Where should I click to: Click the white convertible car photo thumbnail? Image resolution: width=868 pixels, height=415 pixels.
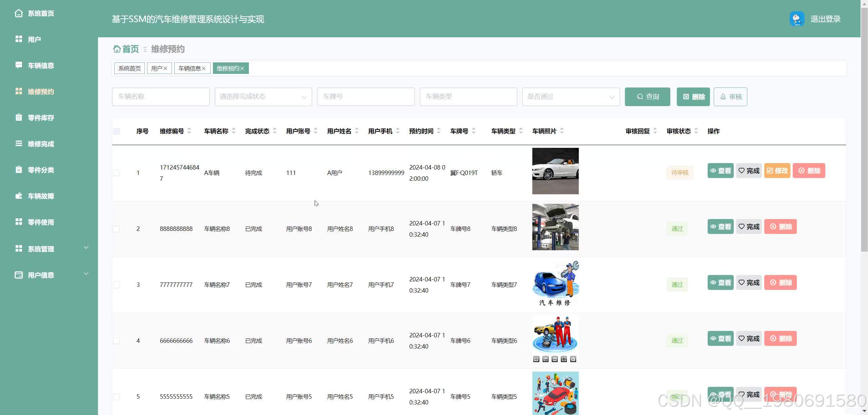coord(555,171)
